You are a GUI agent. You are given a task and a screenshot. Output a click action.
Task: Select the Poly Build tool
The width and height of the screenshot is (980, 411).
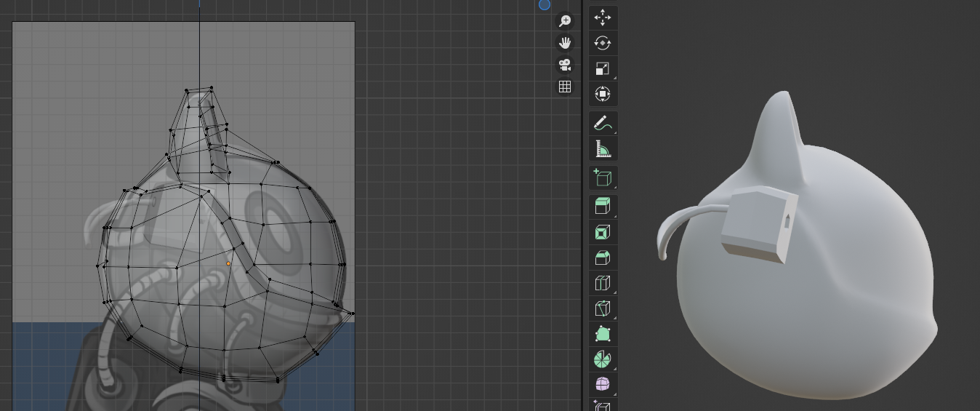click(603, 334)
